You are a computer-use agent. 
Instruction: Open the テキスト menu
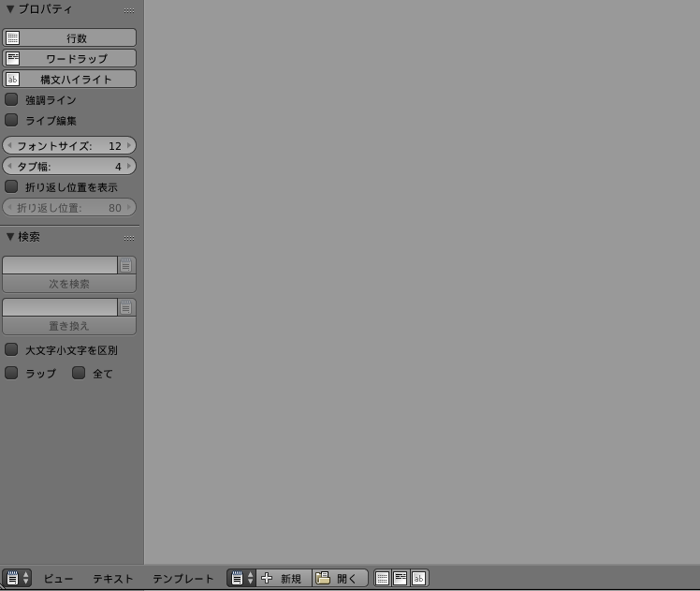click(x=113, y=579)
